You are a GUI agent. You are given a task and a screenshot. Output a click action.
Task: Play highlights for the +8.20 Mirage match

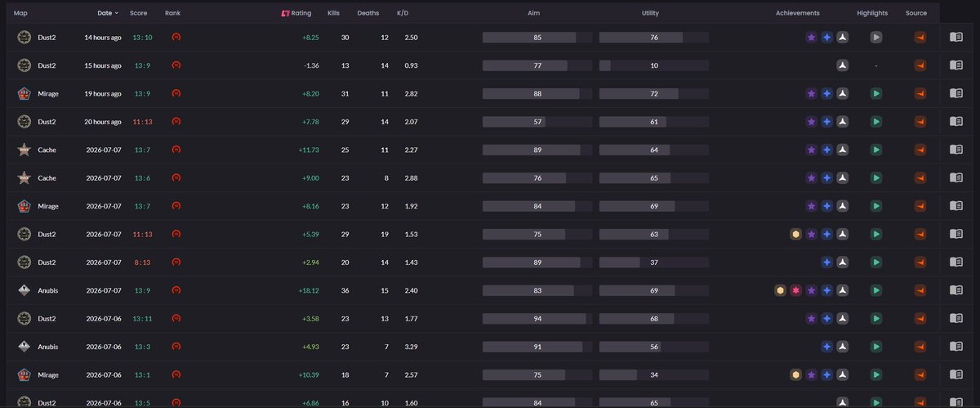pos(875,94)
